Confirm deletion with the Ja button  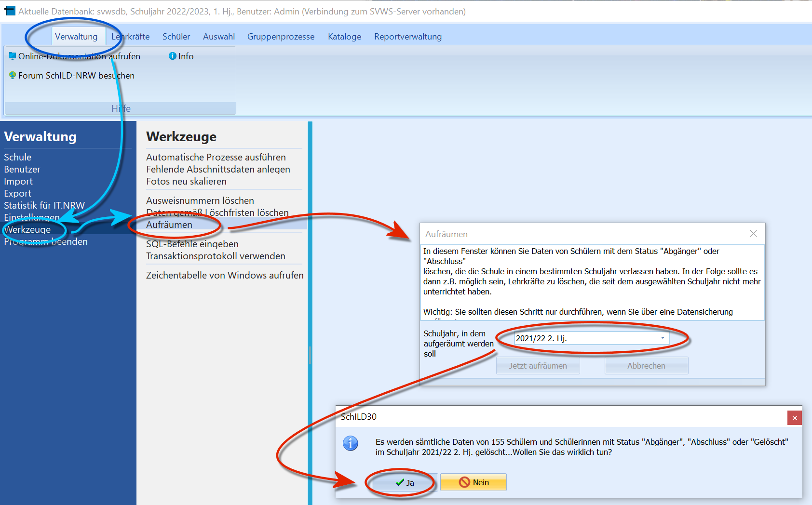click(405, 482)
